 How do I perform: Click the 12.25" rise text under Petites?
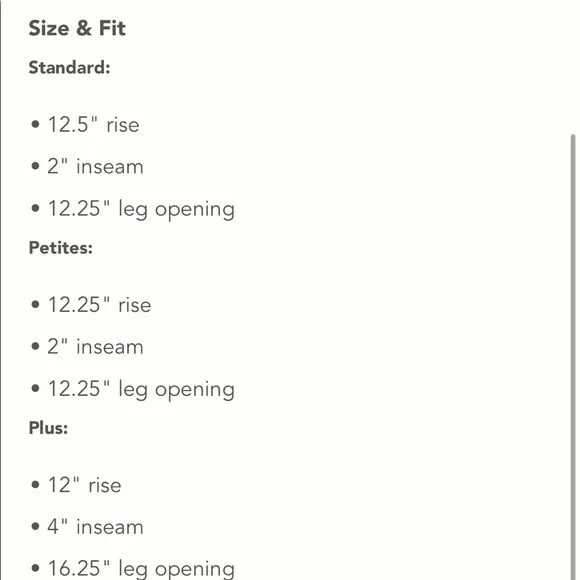click(100, 305)
